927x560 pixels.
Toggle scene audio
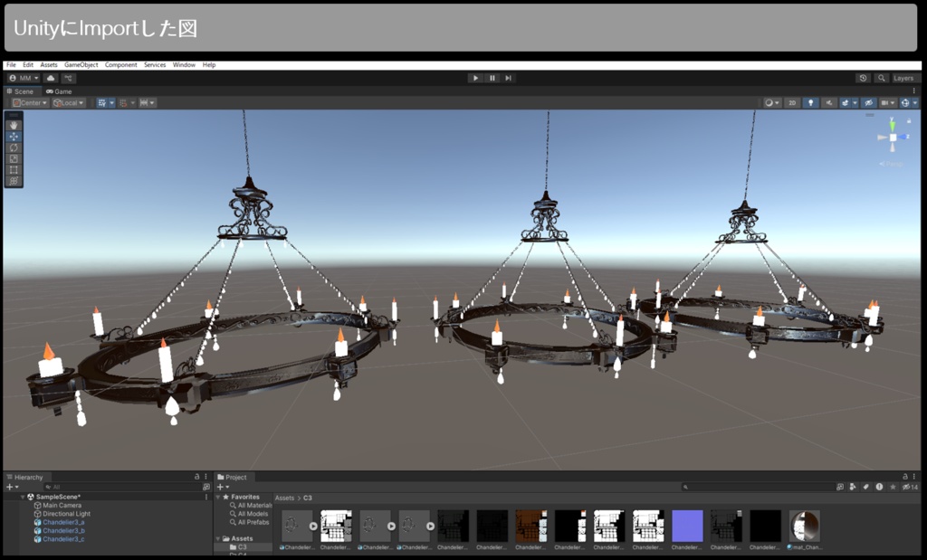pyautogui.click(x=829, y=103)
